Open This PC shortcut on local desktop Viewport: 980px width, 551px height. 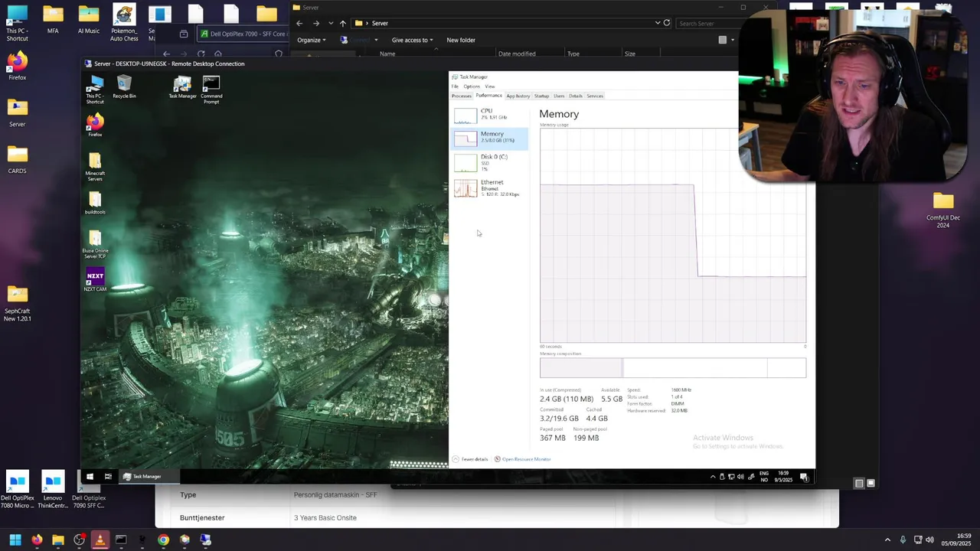point(17,23)
